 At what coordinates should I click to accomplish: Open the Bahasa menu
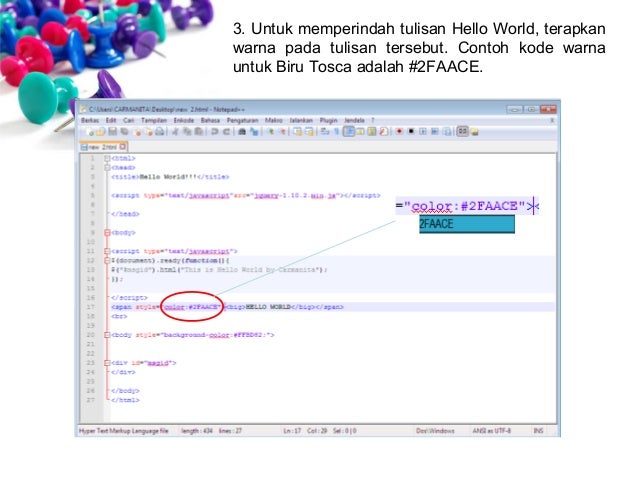pyautogui.click(x=210, y=120)
